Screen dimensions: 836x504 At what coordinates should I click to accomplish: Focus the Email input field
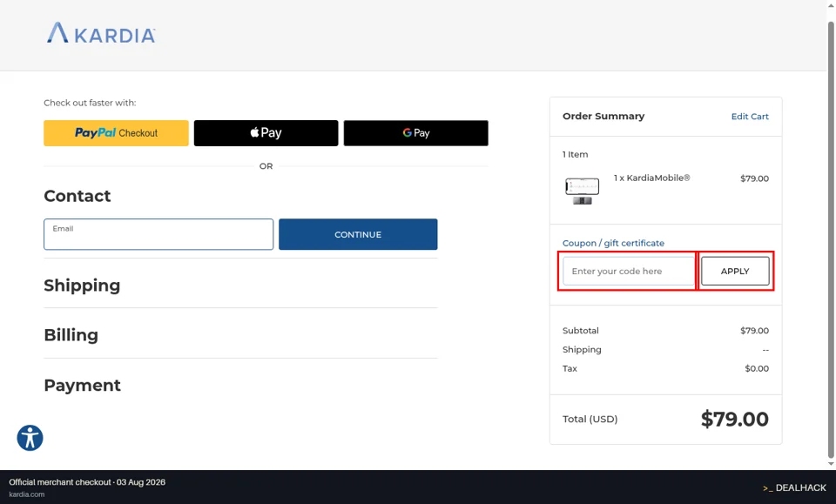[x=158, y=234]
